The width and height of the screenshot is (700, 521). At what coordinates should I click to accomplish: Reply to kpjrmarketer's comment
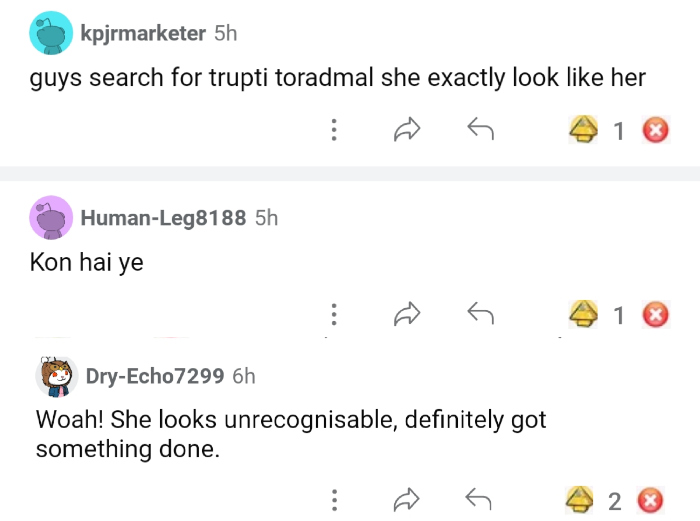[x=481, y=130]
